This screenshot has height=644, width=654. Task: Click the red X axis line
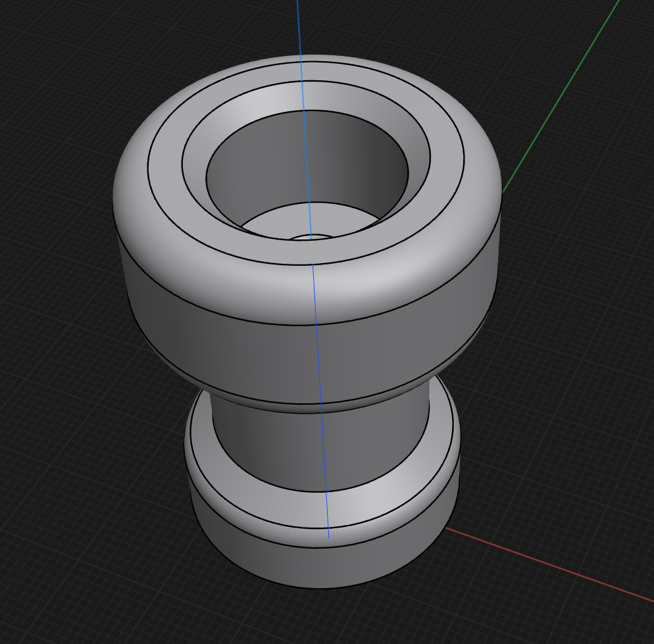point(551,565)
